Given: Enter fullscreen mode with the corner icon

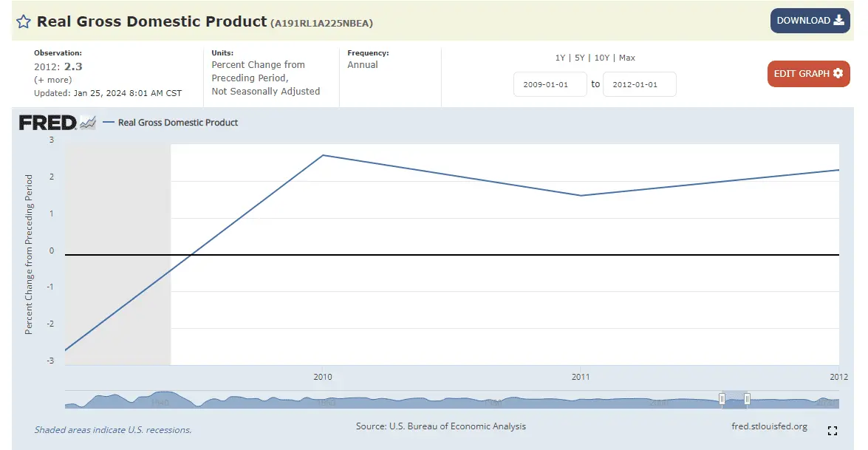Looking at the screenshot, I should 833,431.
